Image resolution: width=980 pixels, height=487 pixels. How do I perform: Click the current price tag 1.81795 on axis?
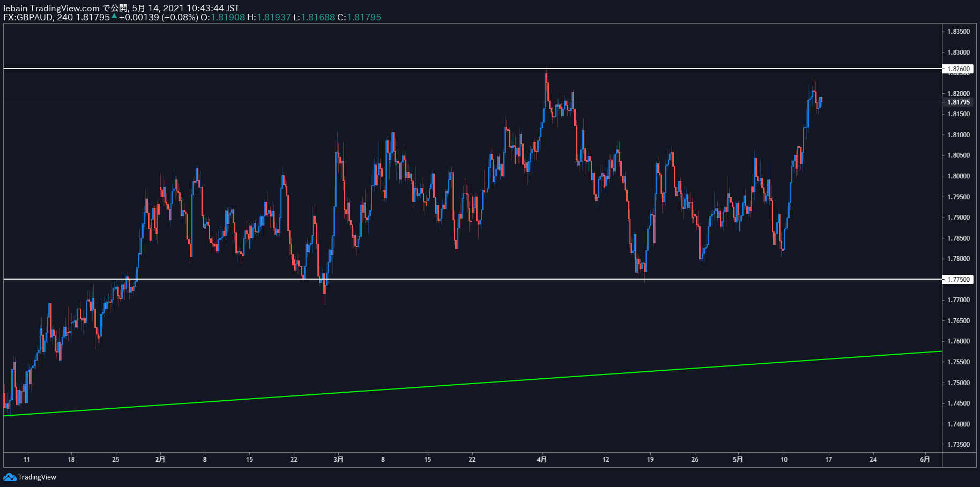[958, 102]
